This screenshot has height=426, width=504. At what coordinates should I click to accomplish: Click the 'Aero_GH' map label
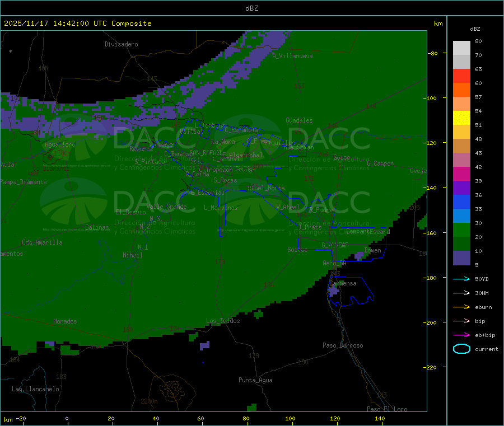coord(335,263)
